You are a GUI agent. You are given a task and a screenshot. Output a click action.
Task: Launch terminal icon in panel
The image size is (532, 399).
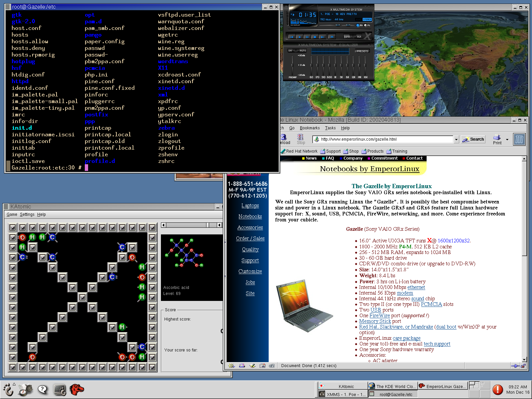pyautogui.click(x=60, y=390)
